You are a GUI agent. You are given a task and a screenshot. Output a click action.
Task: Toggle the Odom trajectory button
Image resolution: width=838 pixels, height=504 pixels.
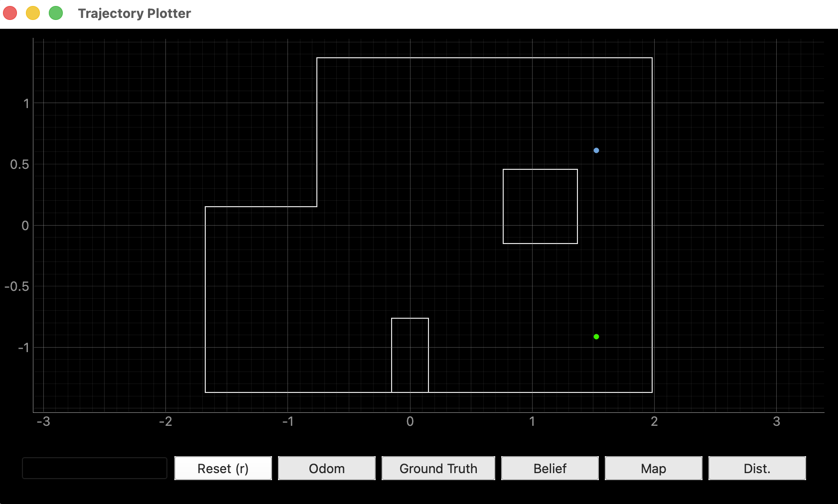(326, 468)
